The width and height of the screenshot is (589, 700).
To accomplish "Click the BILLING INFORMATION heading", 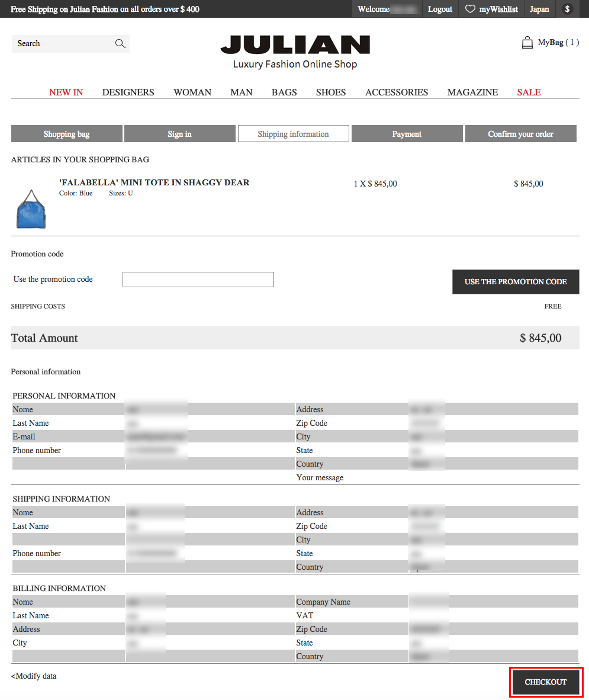I will coord(59,589).
